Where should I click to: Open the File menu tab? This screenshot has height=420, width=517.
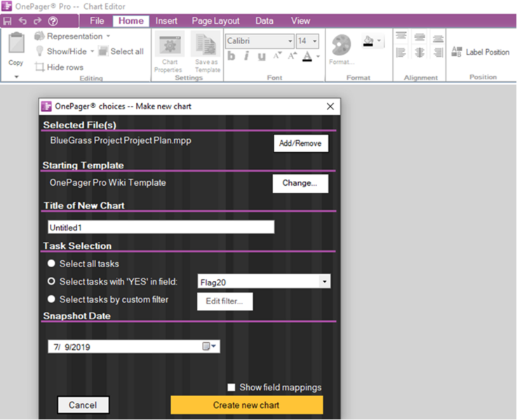pos(97,21)
